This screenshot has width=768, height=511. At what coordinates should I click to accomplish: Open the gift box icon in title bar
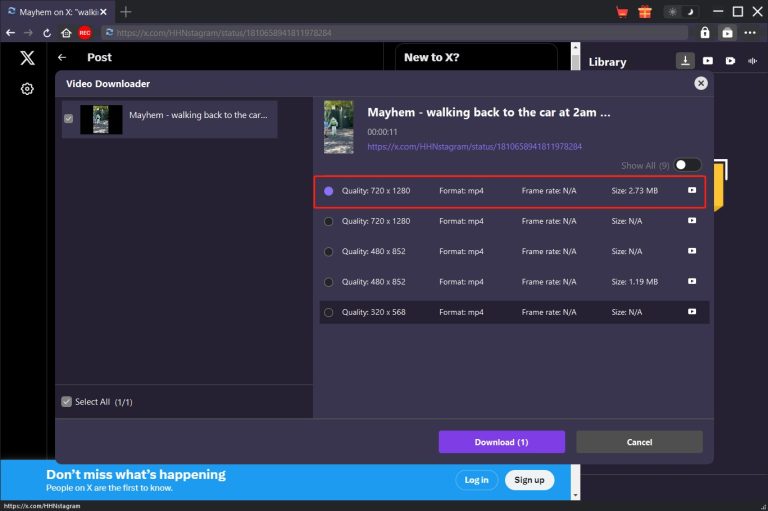click(644, 12)
